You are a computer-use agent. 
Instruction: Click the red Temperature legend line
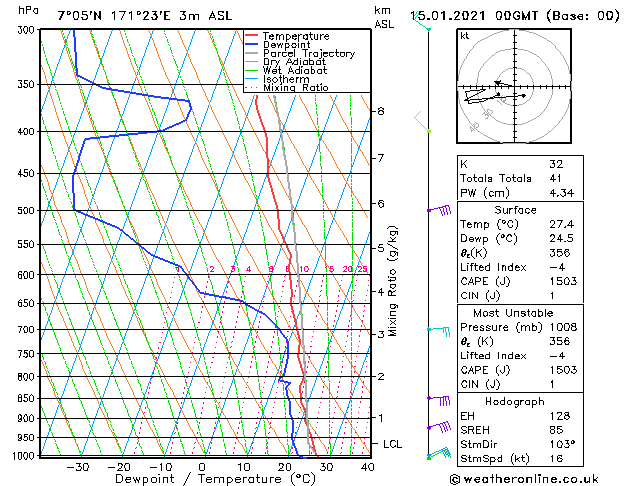point(252,36)
